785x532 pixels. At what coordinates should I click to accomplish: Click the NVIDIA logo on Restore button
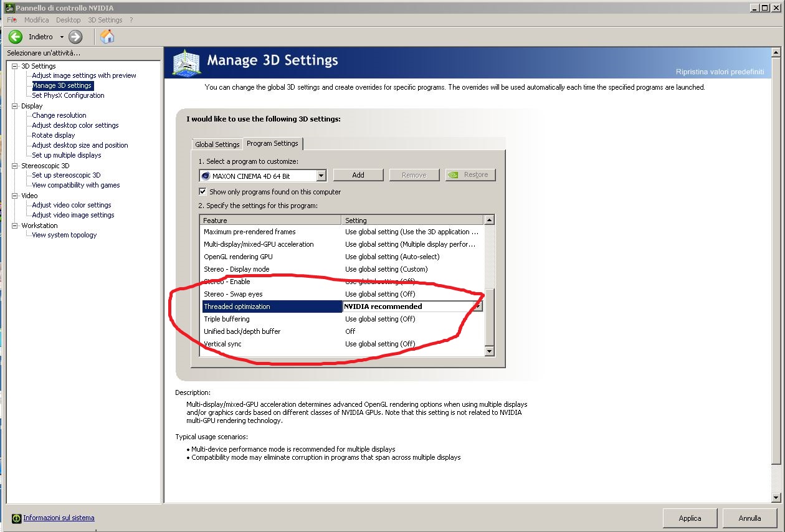(x=454, y=175)
